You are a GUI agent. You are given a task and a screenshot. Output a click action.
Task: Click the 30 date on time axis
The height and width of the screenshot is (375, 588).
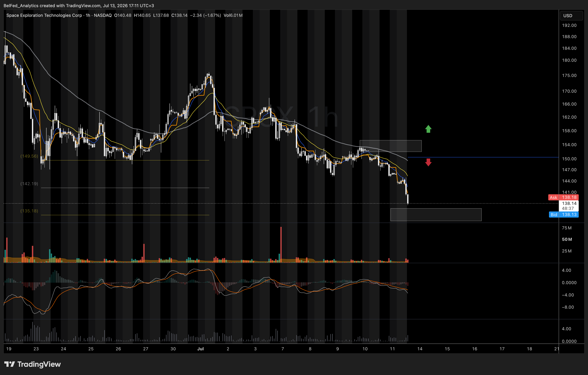click(173, 349)
